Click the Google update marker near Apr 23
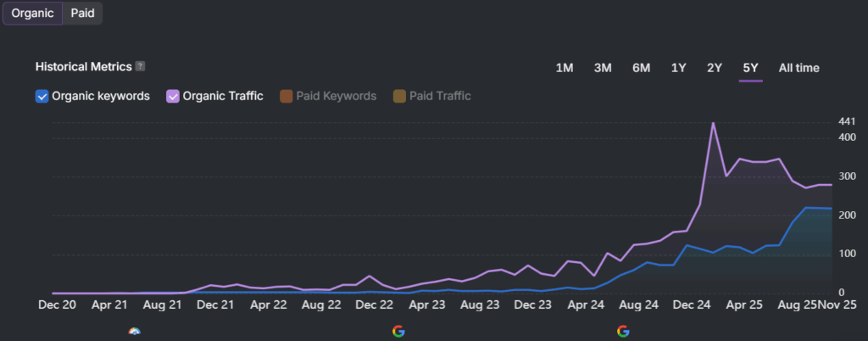The height and width of the screenshot is (341, 868). point(398,331)
